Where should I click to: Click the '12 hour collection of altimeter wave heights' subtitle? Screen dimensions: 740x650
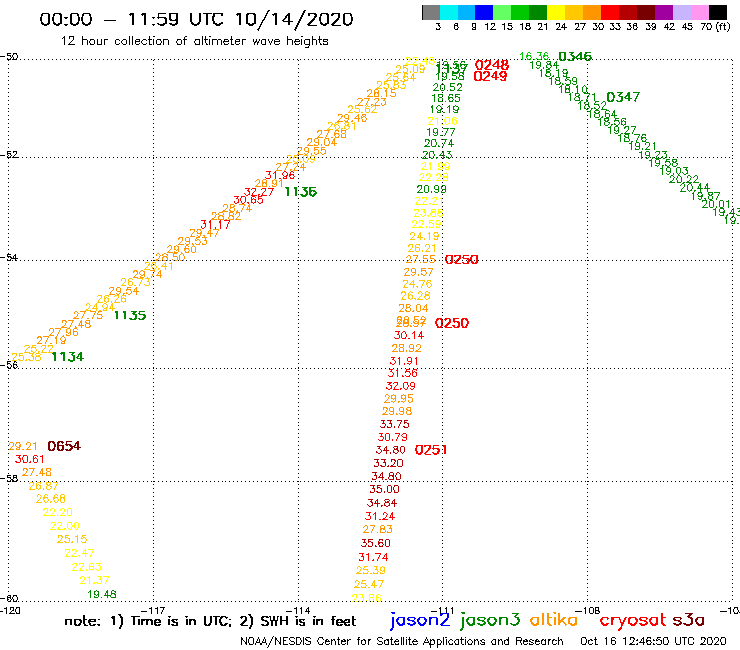point(194,41)
